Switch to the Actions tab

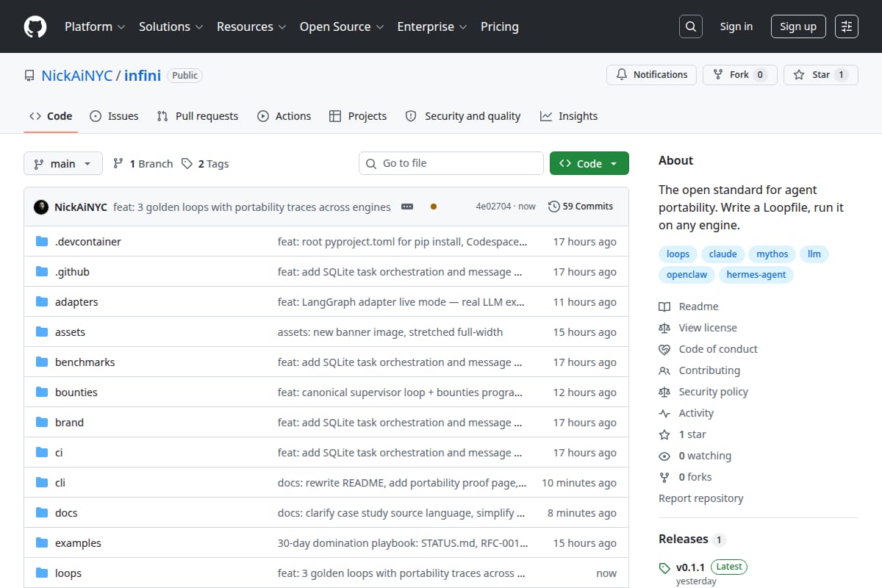point(284,116)
